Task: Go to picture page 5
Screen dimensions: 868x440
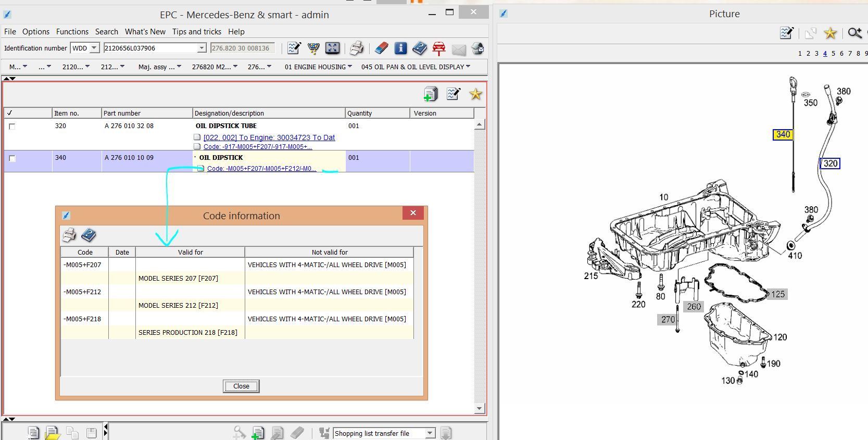Action: 833,54
